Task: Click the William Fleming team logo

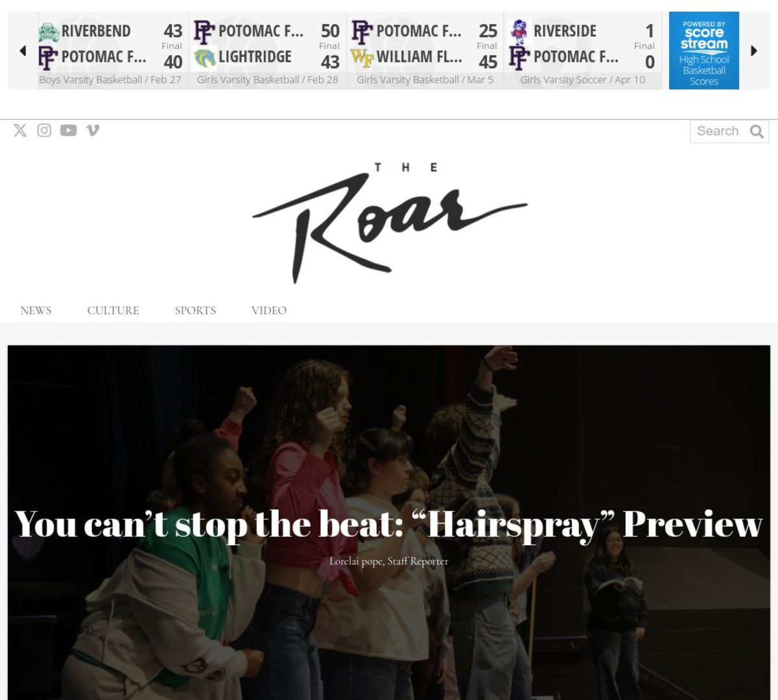Action: pos(362,58)
